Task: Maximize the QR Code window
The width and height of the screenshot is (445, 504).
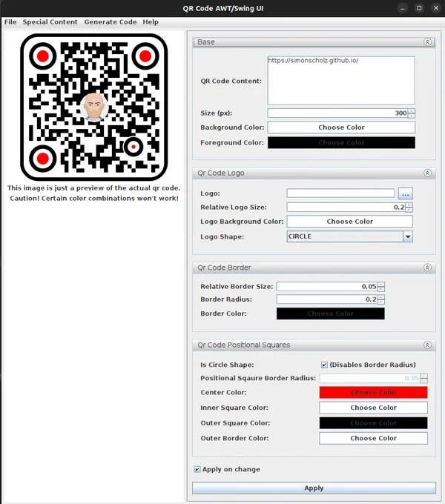Action: click(419, 8)
